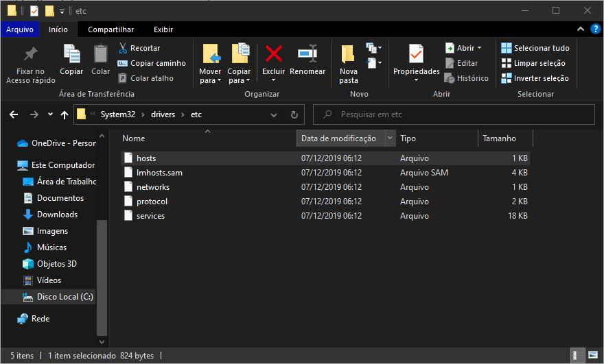Select the hosts file
The height and width of the screenshot is (364, 604).
325,158
